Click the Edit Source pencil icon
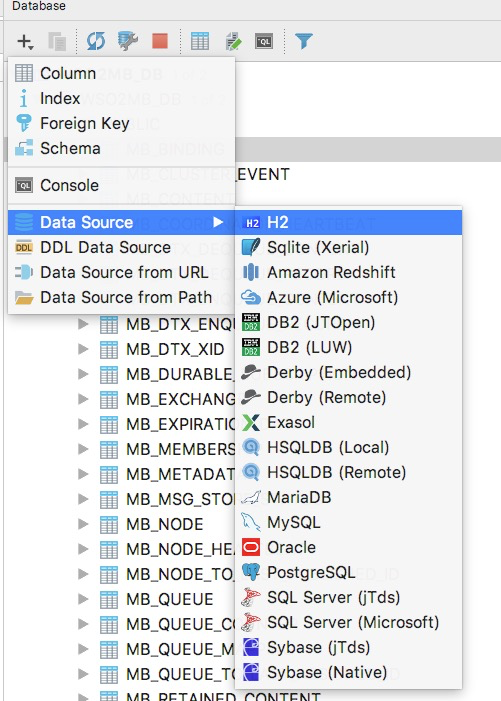The image size is (501, 701). coord(232,42)
